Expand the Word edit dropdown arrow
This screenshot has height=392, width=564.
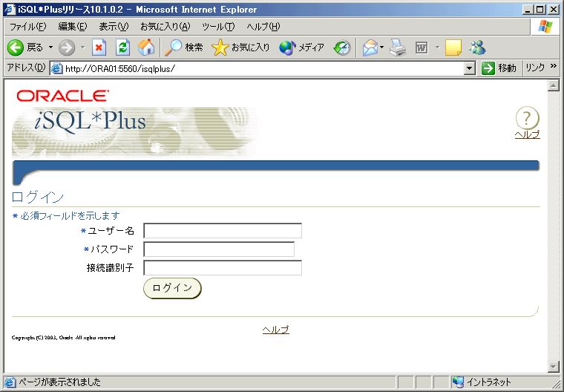click(x=437, y=48)
